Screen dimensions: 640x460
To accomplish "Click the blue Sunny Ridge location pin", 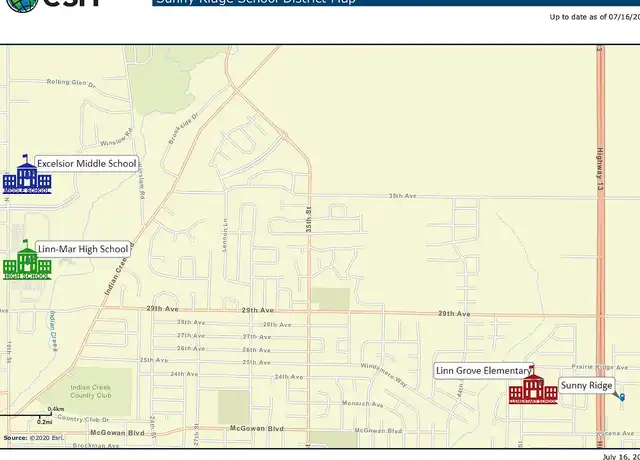I will [x=622, y=397].
